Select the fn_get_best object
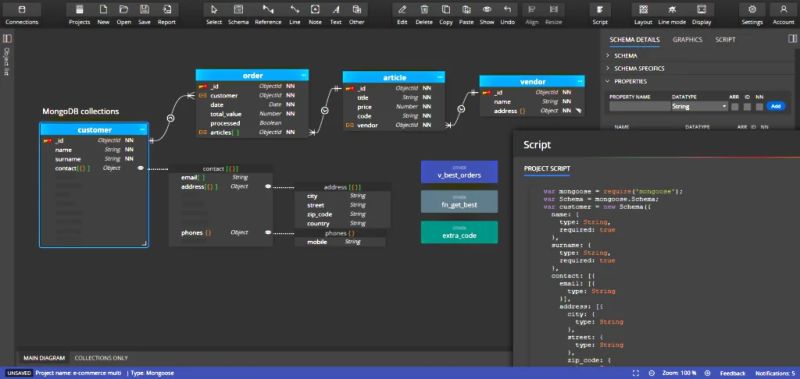The height and width of the screenshot is (379, 800). [x=459, y=201]
